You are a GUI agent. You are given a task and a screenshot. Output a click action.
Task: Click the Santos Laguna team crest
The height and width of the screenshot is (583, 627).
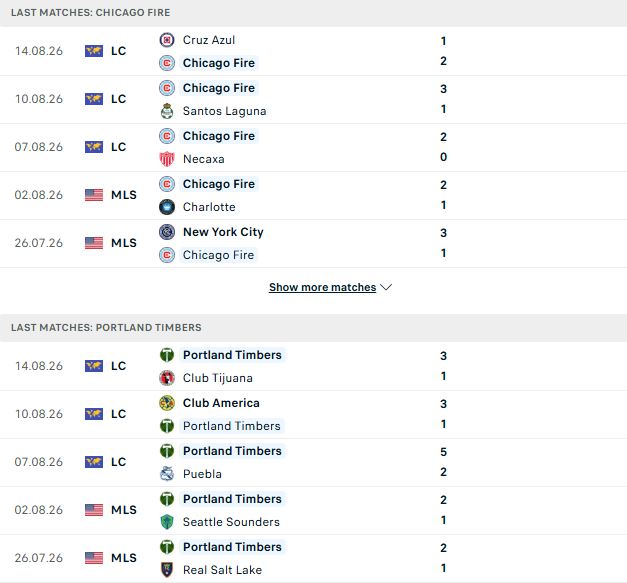tap(167, 111)
